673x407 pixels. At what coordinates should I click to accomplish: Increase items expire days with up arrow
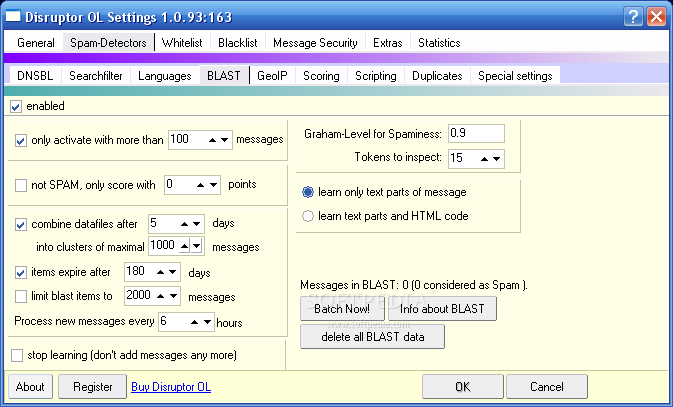160,272
